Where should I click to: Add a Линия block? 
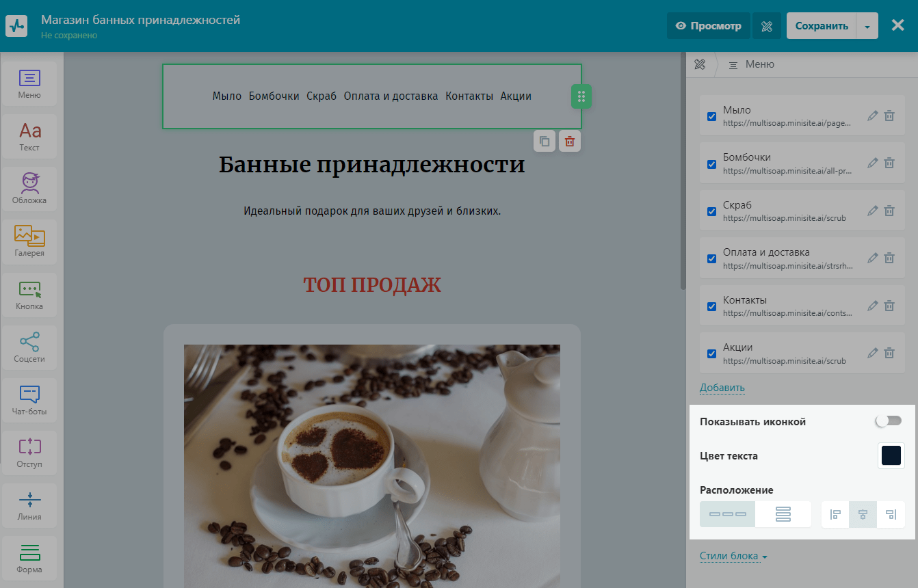[x=29, y=505]
